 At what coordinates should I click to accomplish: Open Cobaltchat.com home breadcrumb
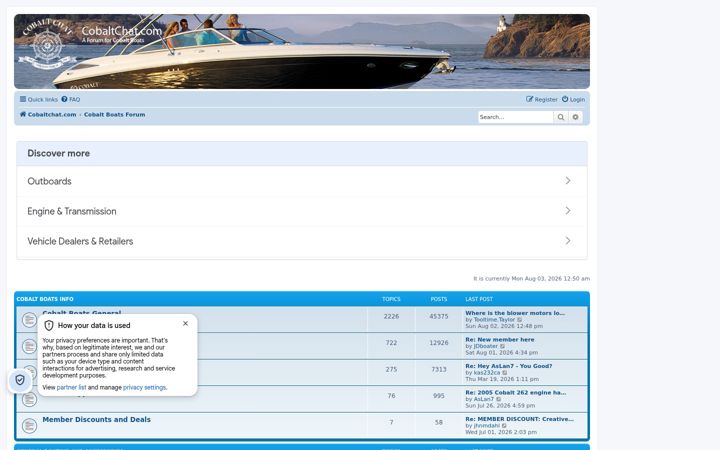click(48, 114)
